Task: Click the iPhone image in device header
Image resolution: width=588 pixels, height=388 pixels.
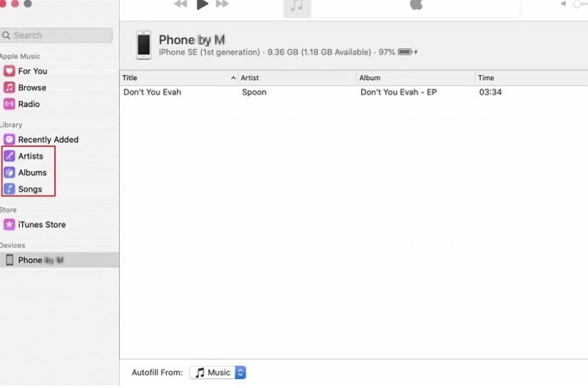Action: click(143, 45)
